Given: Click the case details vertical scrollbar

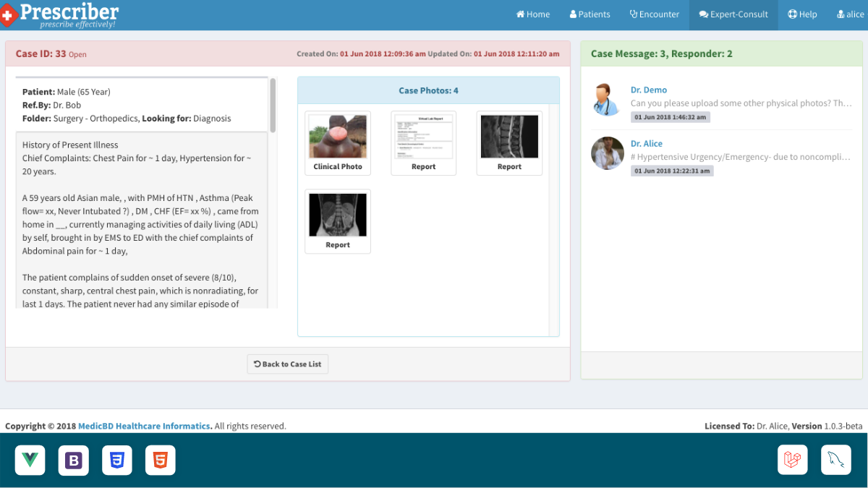Looking at the screenshot, I should pos(273,106).
